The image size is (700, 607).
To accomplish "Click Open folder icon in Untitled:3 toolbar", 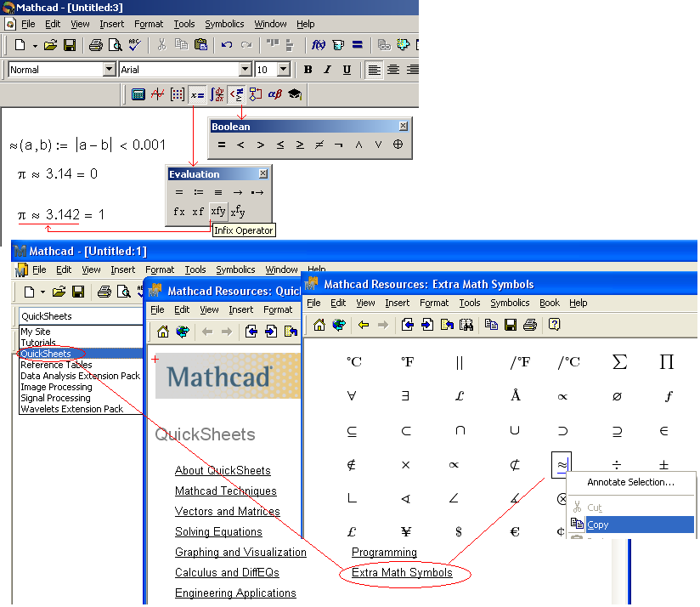I will (50, 45).
